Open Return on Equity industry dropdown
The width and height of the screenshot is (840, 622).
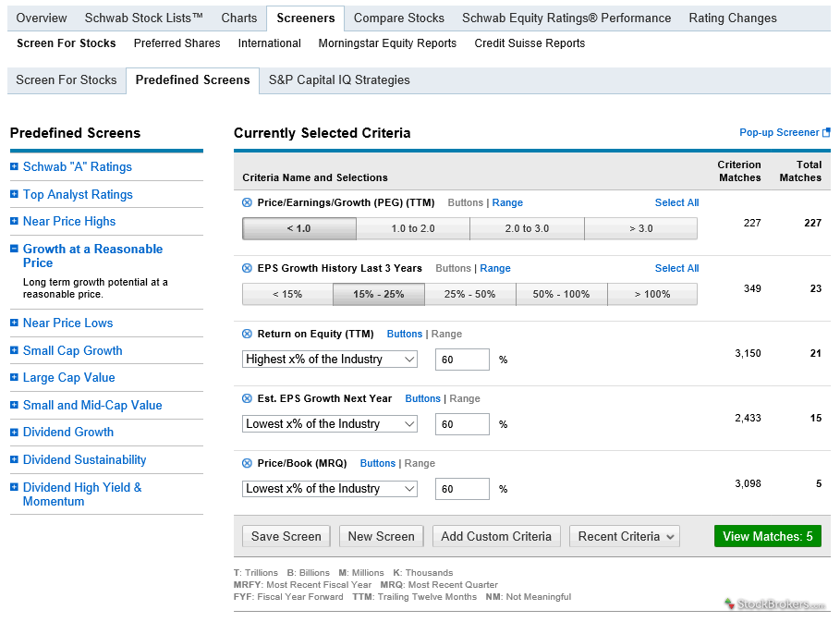tap(330, 360)
